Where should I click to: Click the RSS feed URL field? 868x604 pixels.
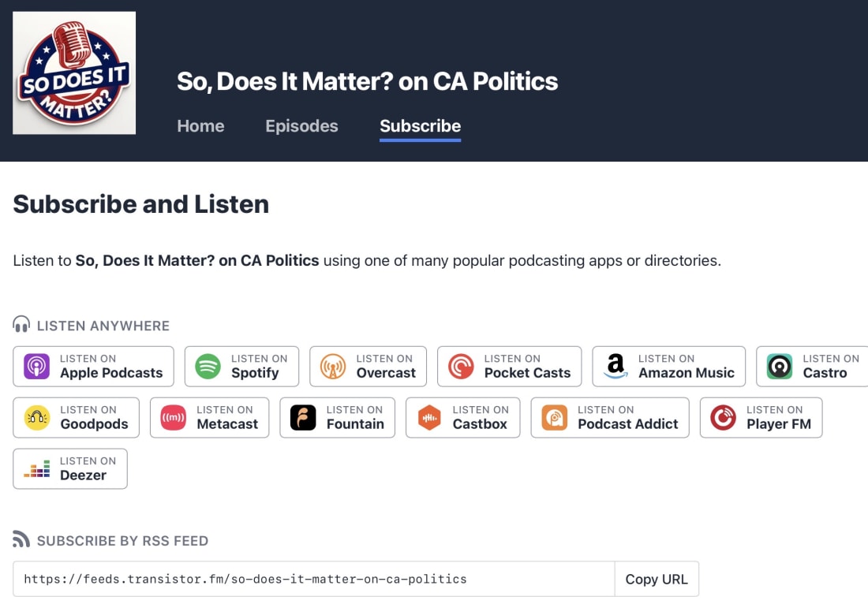coord(314,579)
